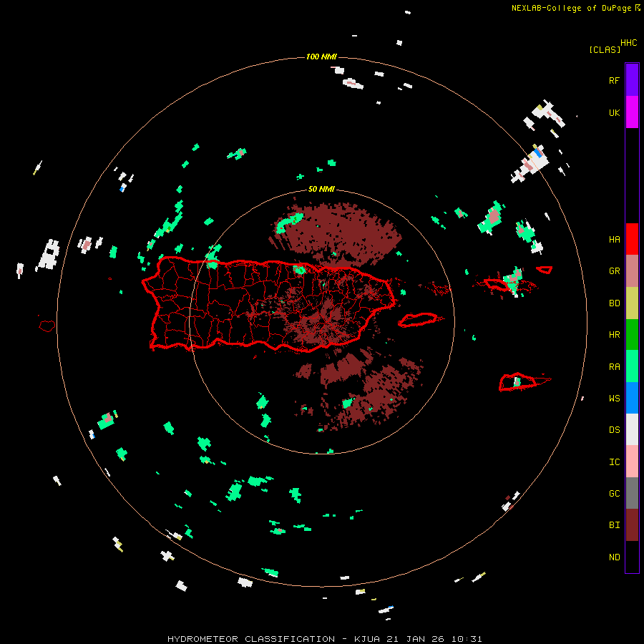
Task: Click the "GR" legend label
Action: pos(614,271)
